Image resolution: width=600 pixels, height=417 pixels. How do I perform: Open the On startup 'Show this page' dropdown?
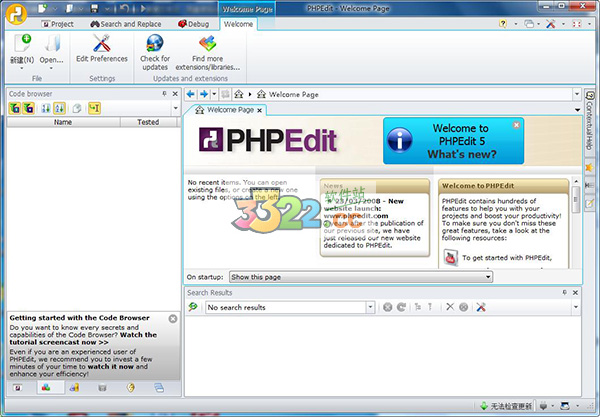[361, 277]
